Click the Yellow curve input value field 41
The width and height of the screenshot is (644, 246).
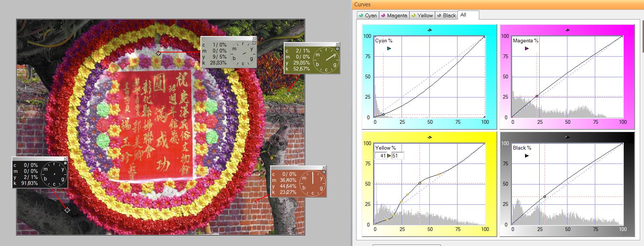click(x=381, y=156)
